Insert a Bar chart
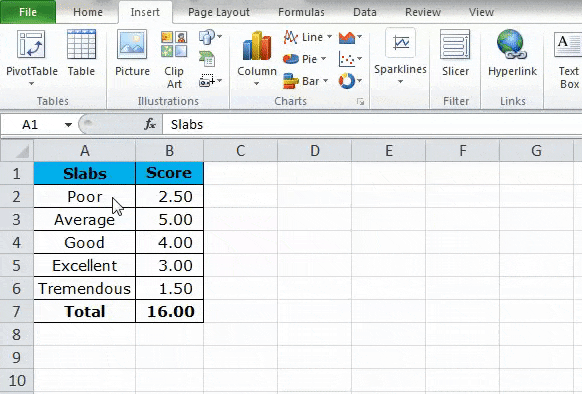 [305, 81]
